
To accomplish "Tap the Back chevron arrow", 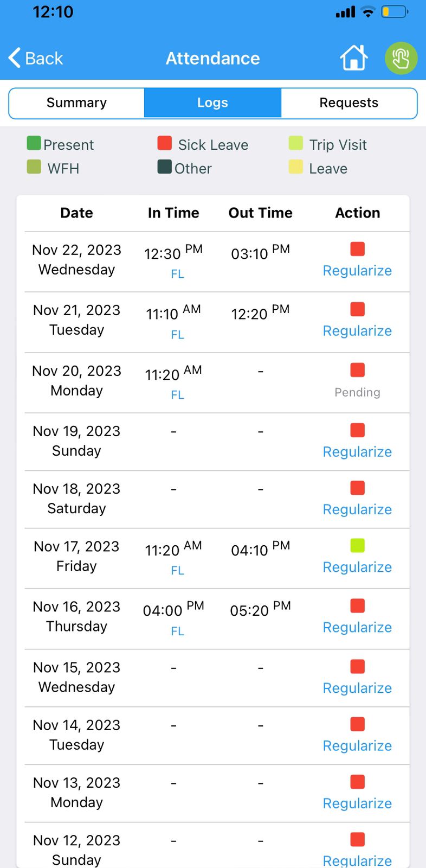I will point(15,58).
